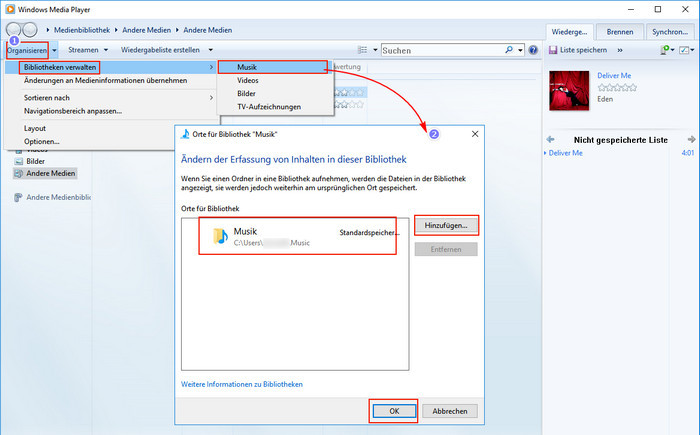The width and height of the screenshot is (700, 435).
Task: Click the Liste speichern disk icon
Action: 553,50
